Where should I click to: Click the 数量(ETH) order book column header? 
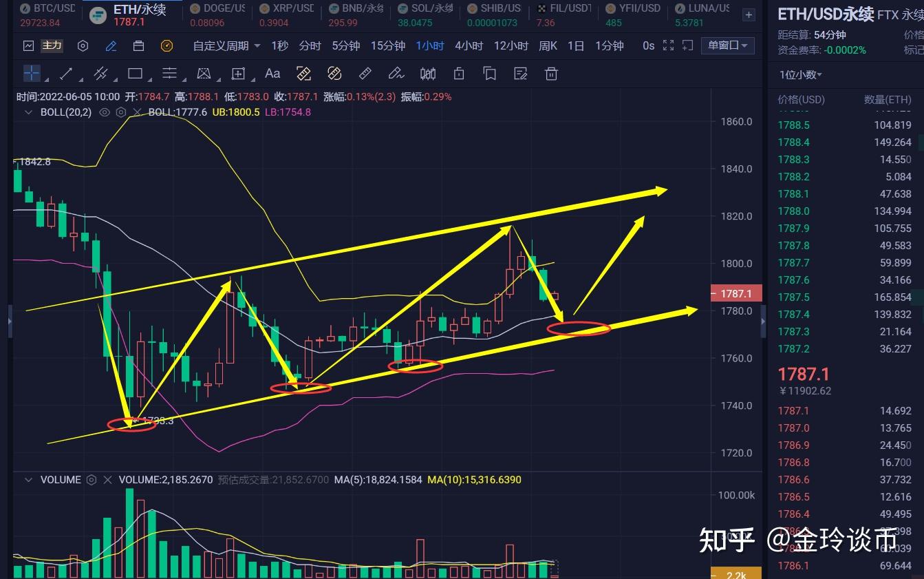888,100
